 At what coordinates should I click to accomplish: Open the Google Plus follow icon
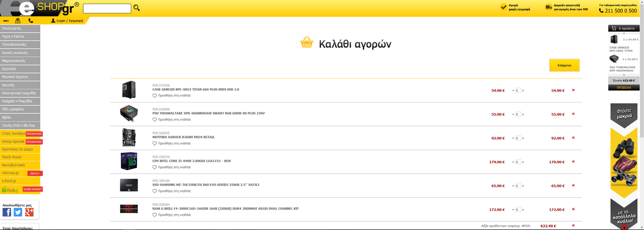click(29, 212)
